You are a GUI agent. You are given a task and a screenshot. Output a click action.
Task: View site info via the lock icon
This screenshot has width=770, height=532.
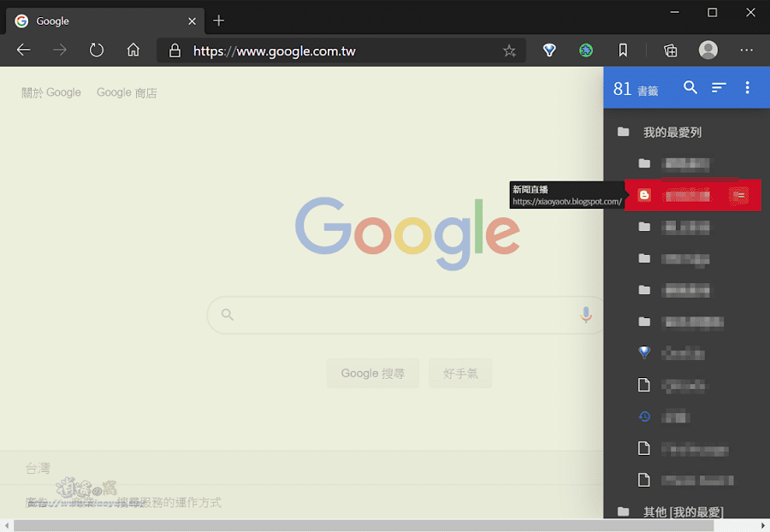coord(175,50)
